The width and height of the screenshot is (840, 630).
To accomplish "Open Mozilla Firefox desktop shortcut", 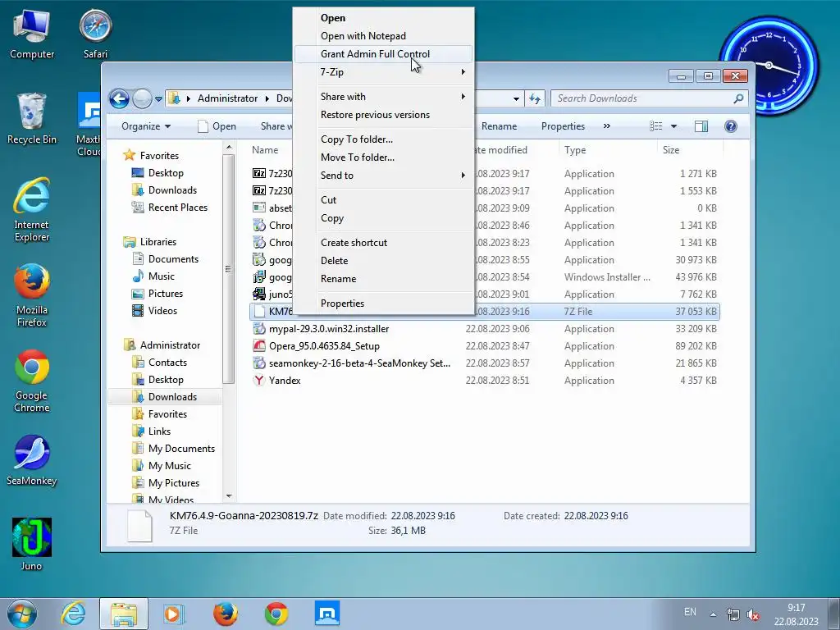I will coord(32,295).
